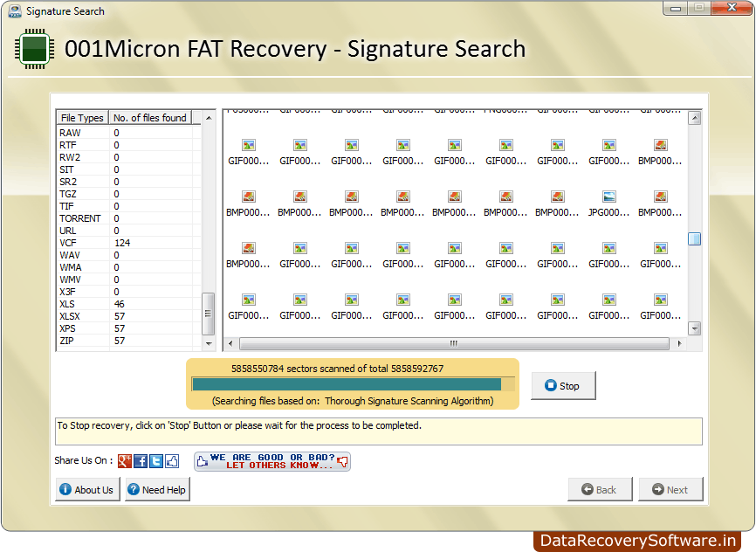Select the VCF row with 124 files
This screenshot has height=552, width=756.
tap(128, 243)
